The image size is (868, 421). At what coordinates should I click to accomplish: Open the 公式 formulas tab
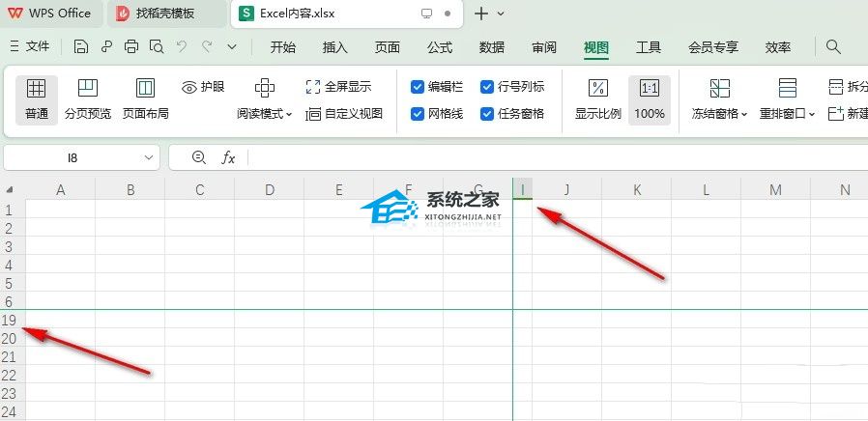click(440, 47)
